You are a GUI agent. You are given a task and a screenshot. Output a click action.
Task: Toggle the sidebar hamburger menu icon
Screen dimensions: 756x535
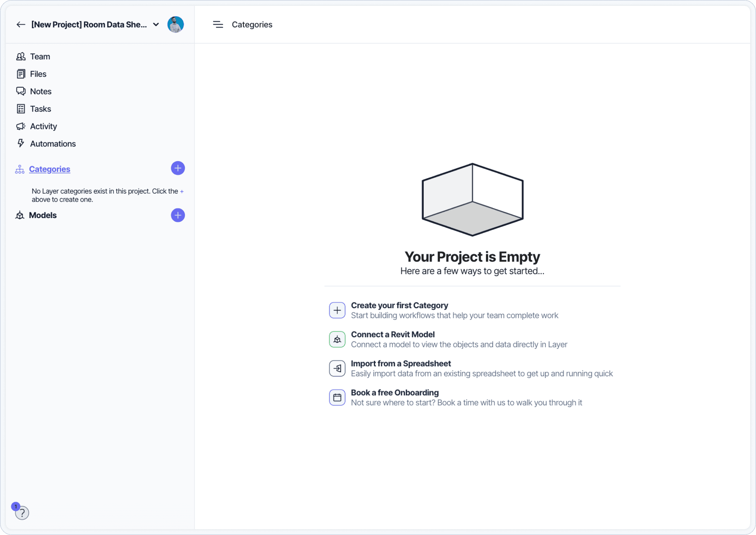218,24
